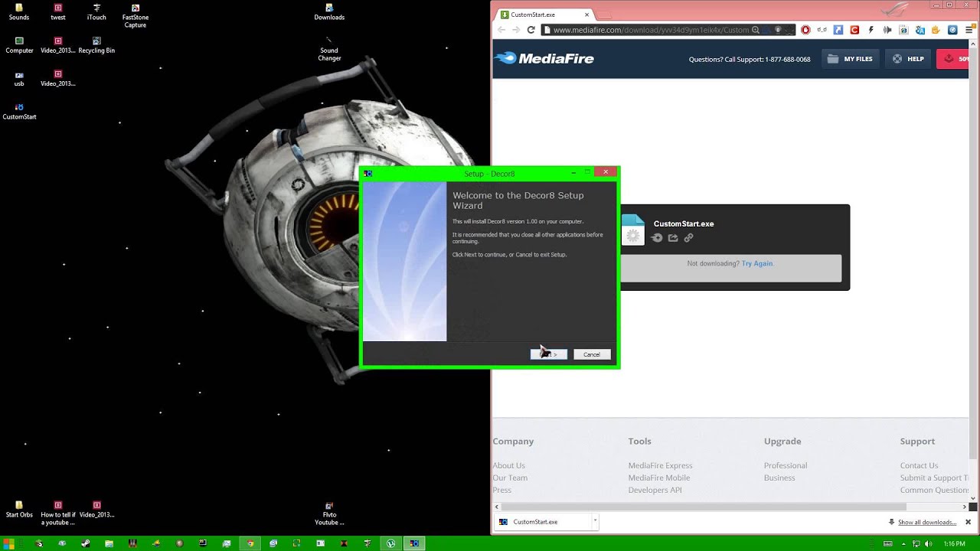Click Show all downloads link
This screenshot has height=551, width=980.
(927, 522)
